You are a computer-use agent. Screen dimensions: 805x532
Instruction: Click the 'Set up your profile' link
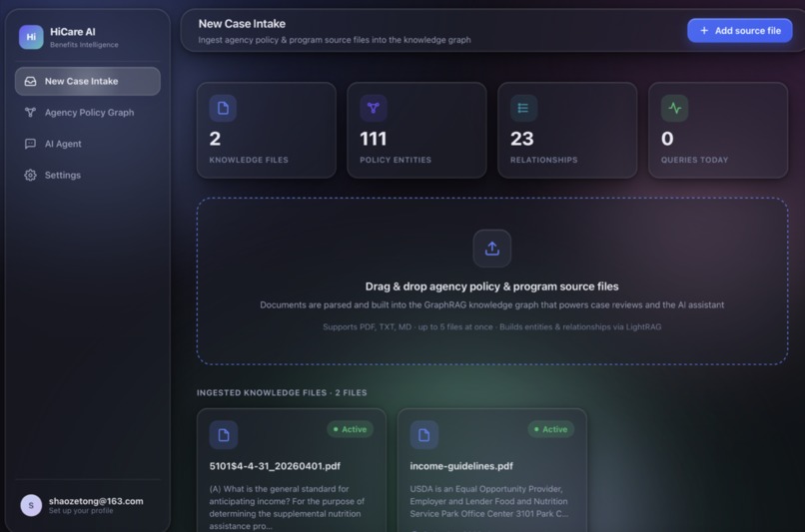click(81, 511)
